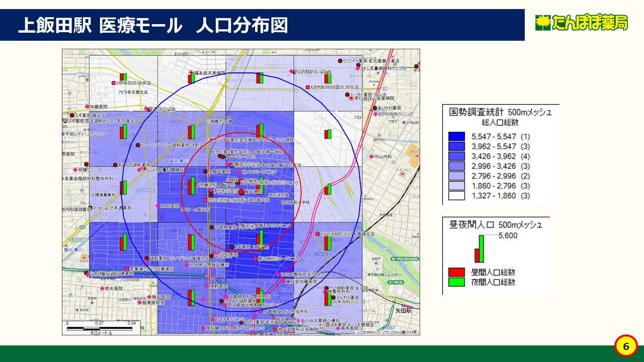Click the kilometer scale bar on the map
Image resolution: width=644 pixels, height=362 pixels.
pyautogui.click(x=100, y=328)
